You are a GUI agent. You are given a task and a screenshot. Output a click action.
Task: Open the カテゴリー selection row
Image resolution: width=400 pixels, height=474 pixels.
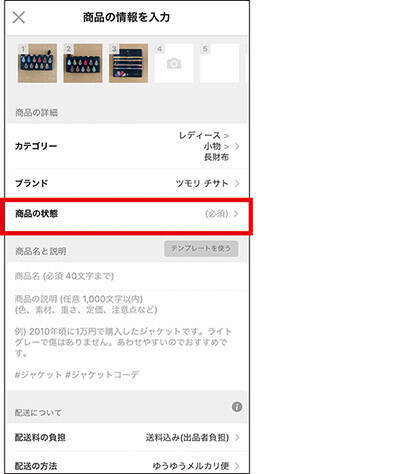point(127,146)
